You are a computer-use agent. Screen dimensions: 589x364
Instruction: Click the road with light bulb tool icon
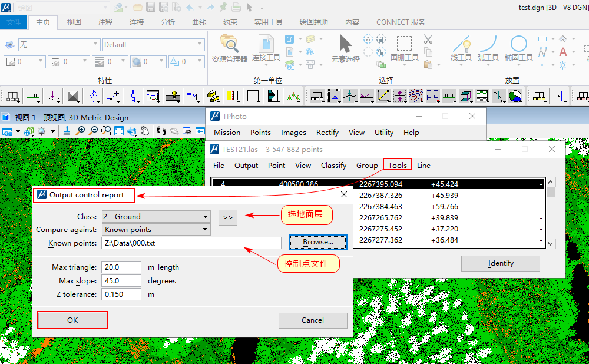pos(173,96)
